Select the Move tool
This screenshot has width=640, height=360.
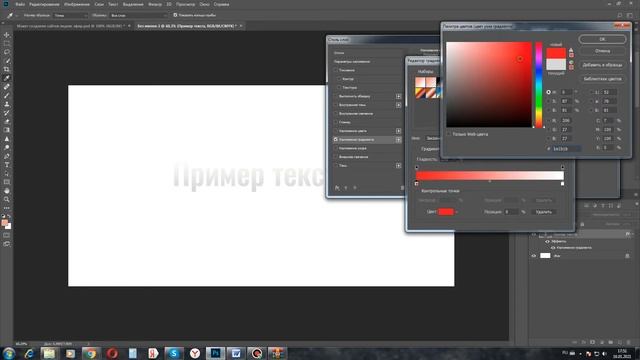click(x=7, y=35)
